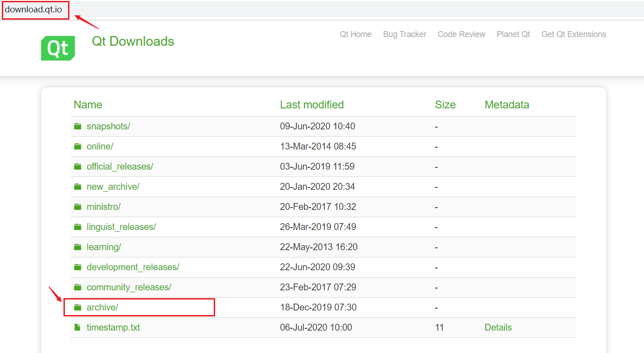Open the archive/ directory
Screen dimensions: 644x353
[x=102, y=307]
